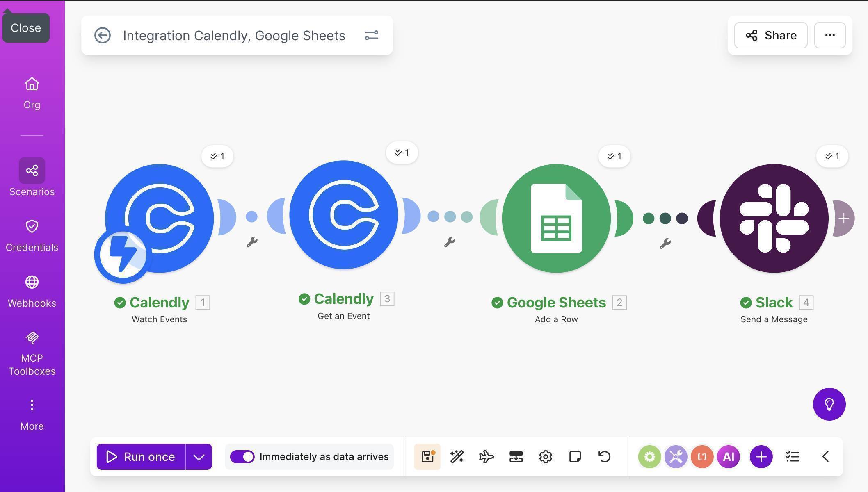Add a new module with the purple plus
Viewport: 868px width, 492px height.
(761, 456)
